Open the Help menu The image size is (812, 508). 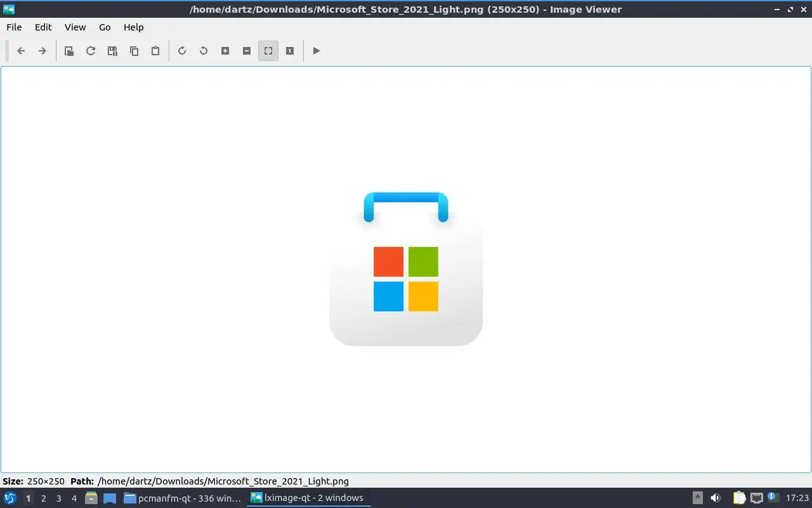(x=133, y=27)
